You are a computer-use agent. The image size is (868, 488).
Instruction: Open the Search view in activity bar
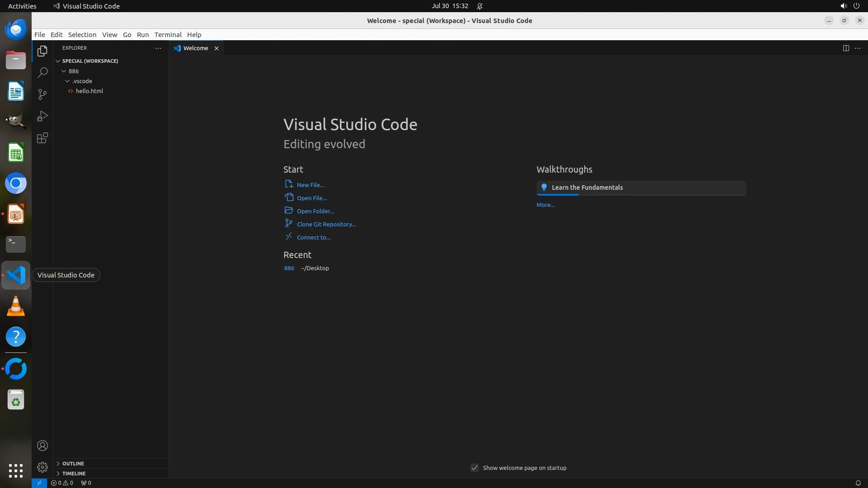coord(42,73)
